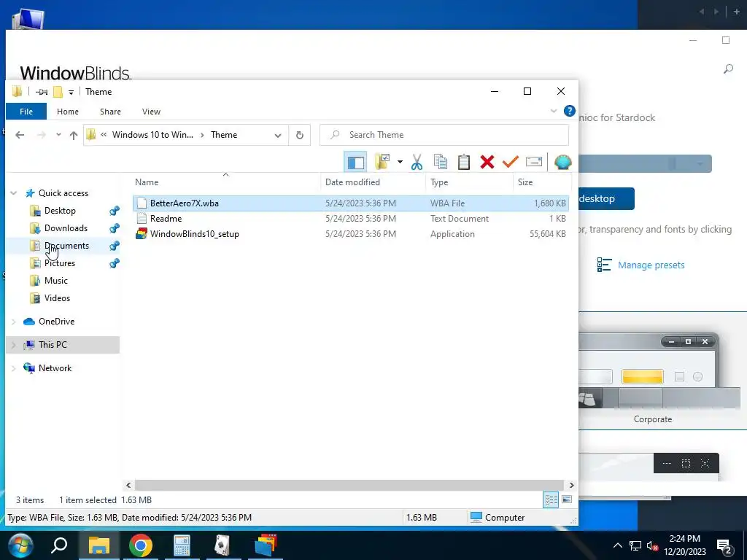Viewport: 747px width, 560px height.
Task: Copy the selected file using toolbar
Action: click(x=440, y=163)
